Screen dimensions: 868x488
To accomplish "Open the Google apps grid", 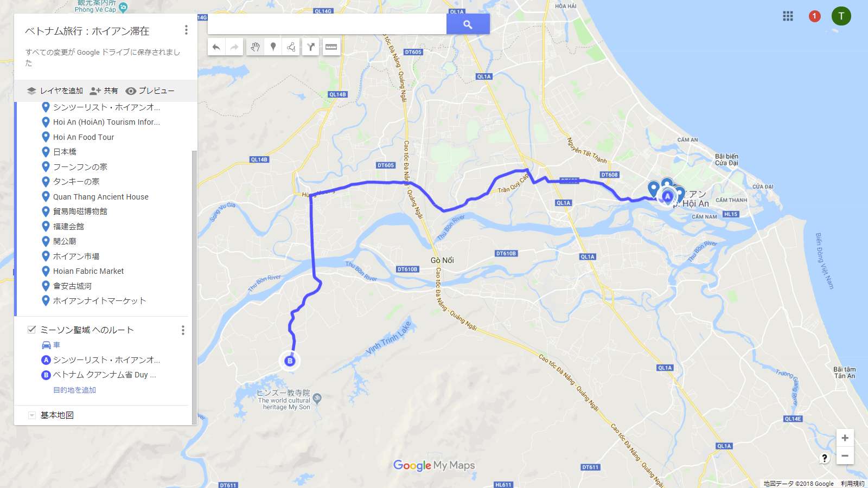I will [x=788, y=16].
